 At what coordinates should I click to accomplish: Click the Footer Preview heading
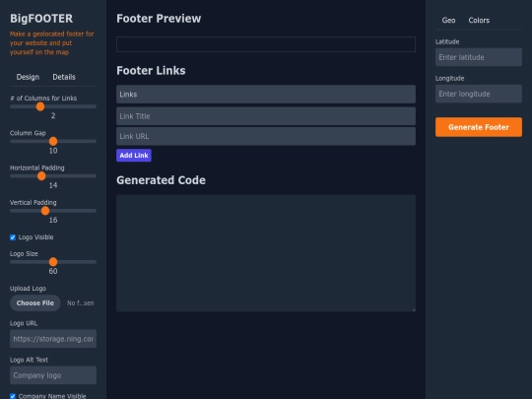159,19
